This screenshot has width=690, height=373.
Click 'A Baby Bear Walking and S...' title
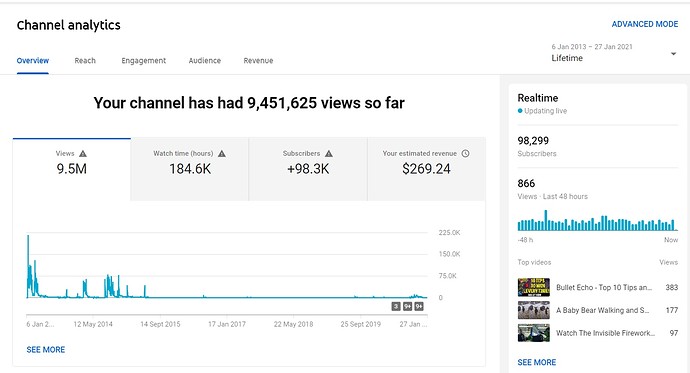coord(602,310)
